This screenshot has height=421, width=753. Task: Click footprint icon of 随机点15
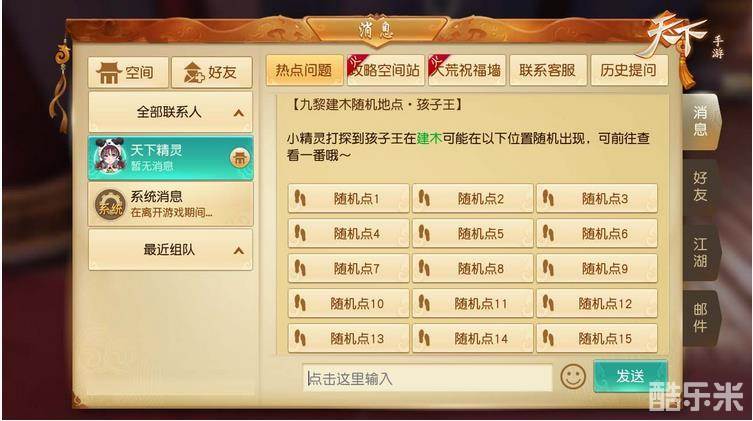tap(548, 337)
